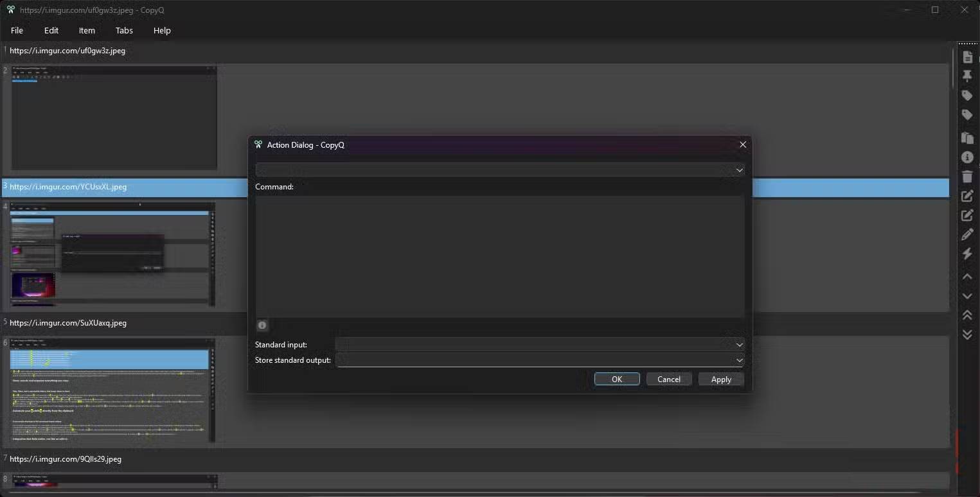Open the Help menu
Screen dimensions: 980x497
coord(162,30)
